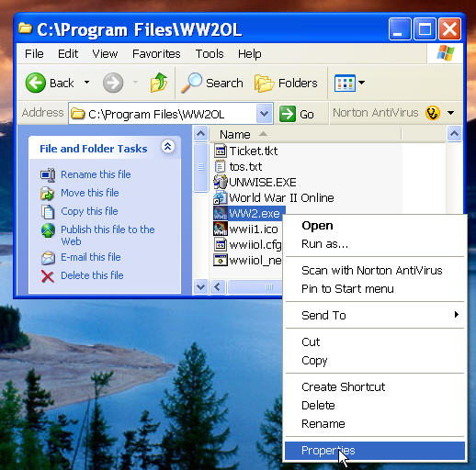Sort files by the Name column header
476x470 pixels.
coord(235,134)
